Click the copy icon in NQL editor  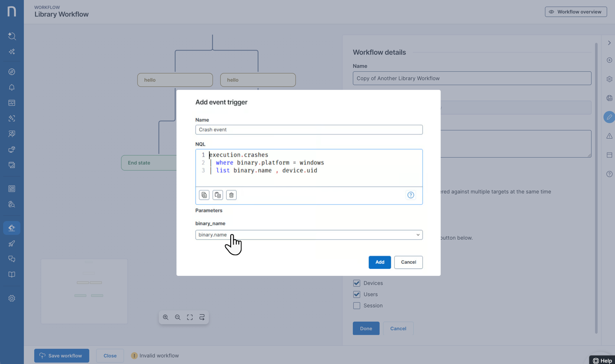204,195
